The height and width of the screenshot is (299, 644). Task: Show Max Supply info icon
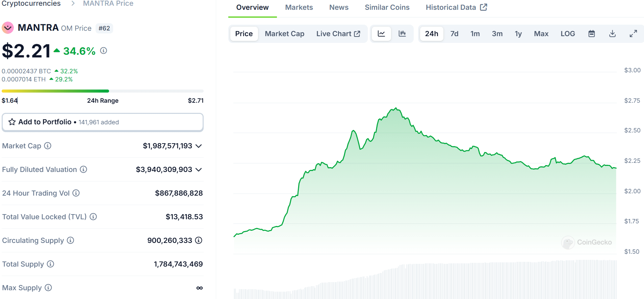pos(48,288)
